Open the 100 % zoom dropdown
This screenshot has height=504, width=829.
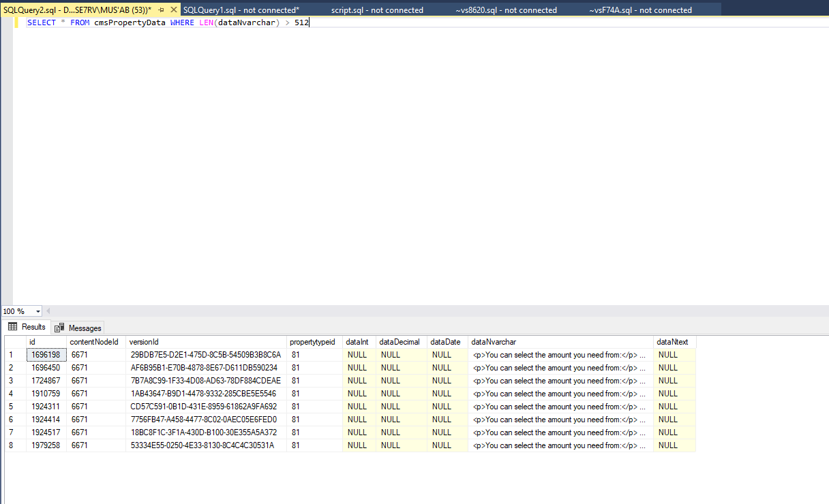tap(37, 311)
